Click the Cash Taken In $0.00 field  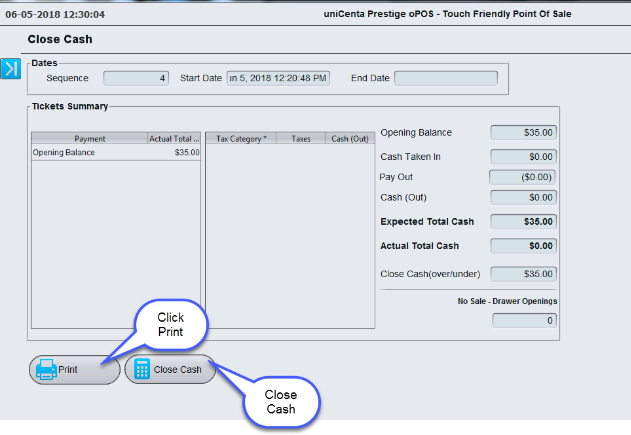tap(524, 157)
